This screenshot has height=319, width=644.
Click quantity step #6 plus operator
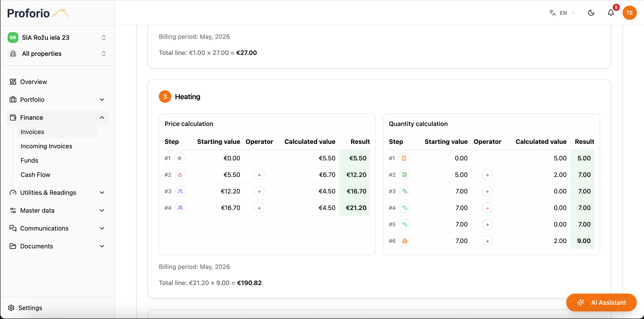pyautogui.click(x=487, y=241)
